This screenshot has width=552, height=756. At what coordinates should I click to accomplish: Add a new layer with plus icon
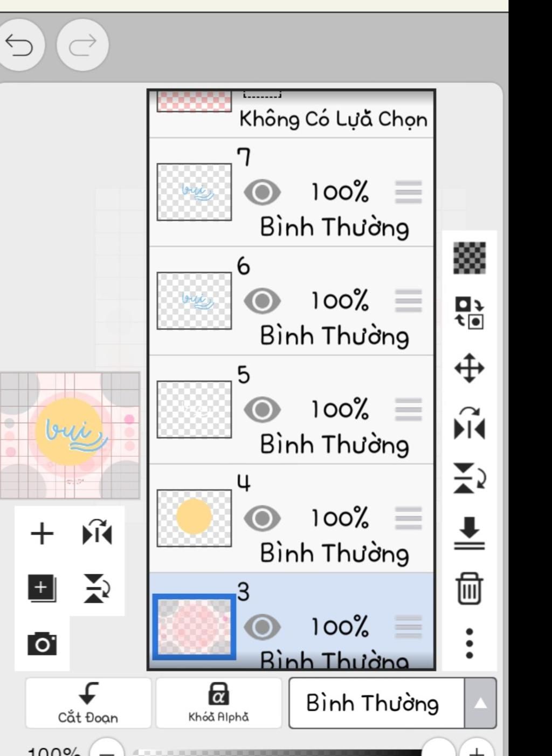pyautogui.click(x=42, y=534)
